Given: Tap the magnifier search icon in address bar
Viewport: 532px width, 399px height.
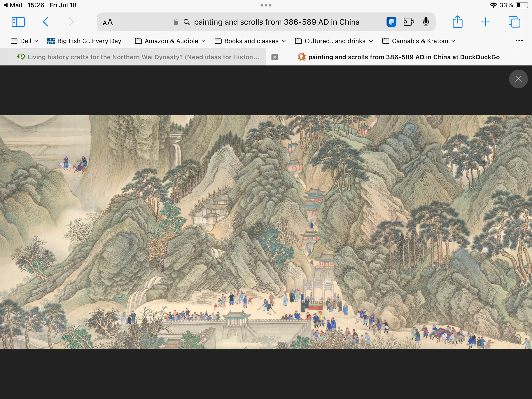Looking at the screenshot, I should tap(187, 22).
